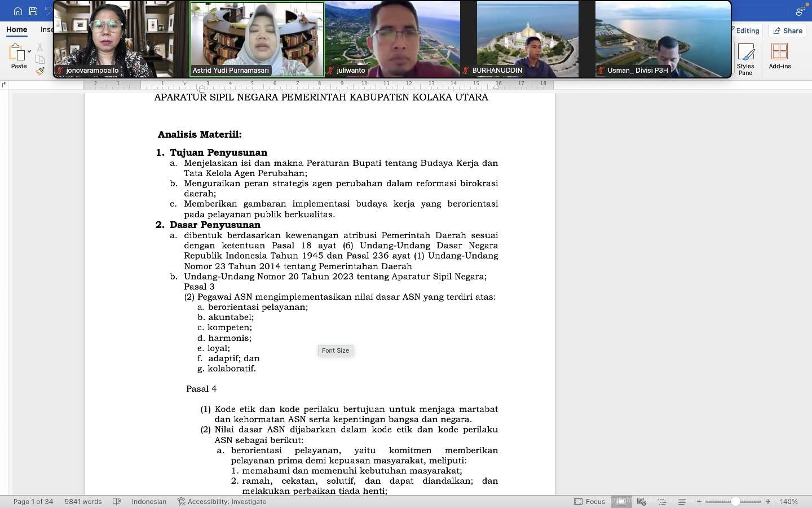Click Accessibility: Investigate in status bar
The width and height of the screenshot is (812, 508).
(222, 501)
